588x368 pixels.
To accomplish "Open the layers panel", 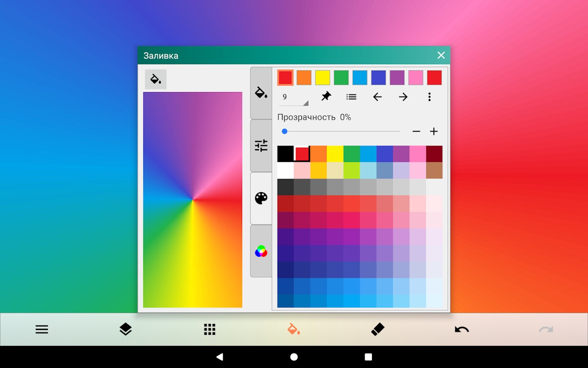I will tap(126, 330).
